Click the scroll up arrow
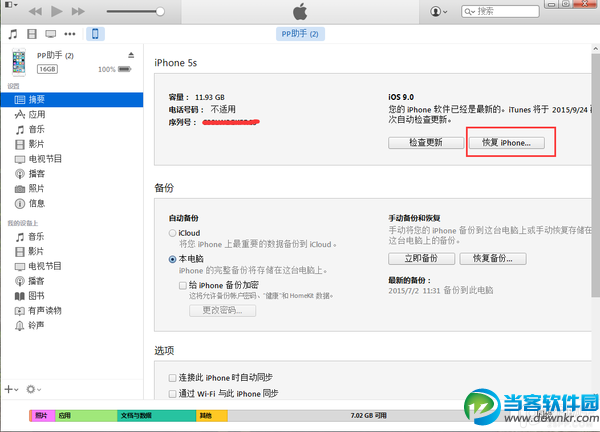600x432 pixels. pyautogui.click(x=595, y=49)
